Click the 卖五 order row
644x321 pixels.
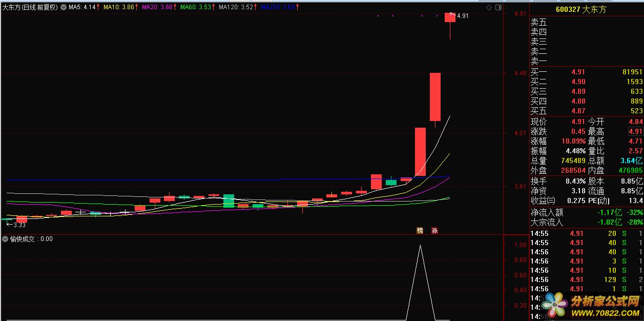586,23
